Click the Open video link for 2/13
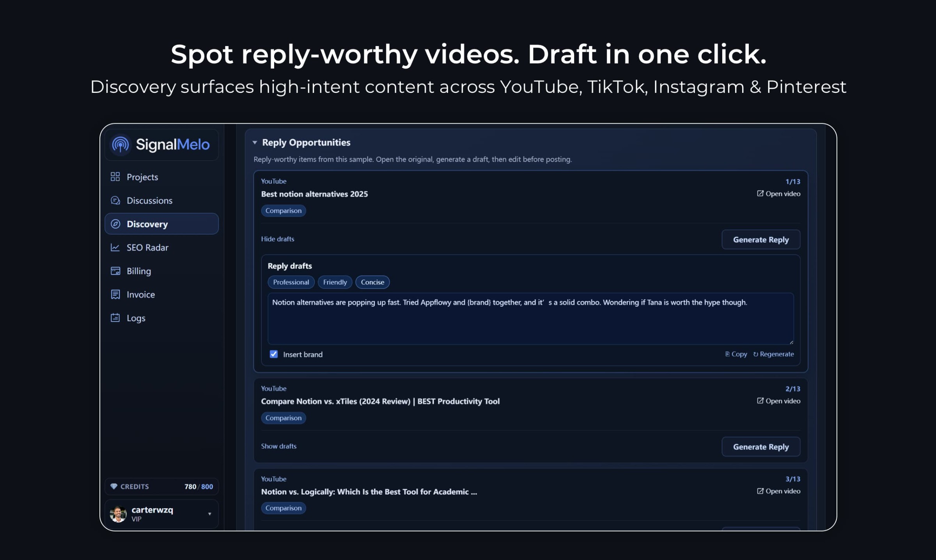Viewport: 936px width, 560px height. pos(779,401)
